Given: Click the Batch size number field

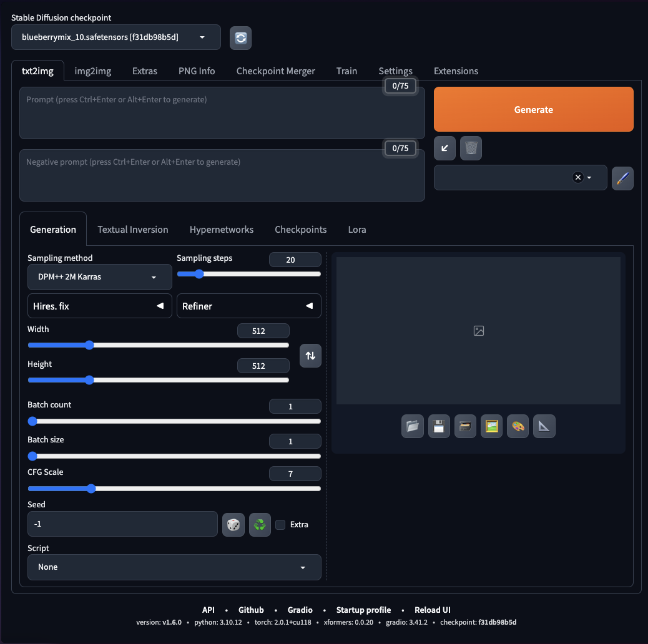Looking at the screenshot, I should coord(295,441).
